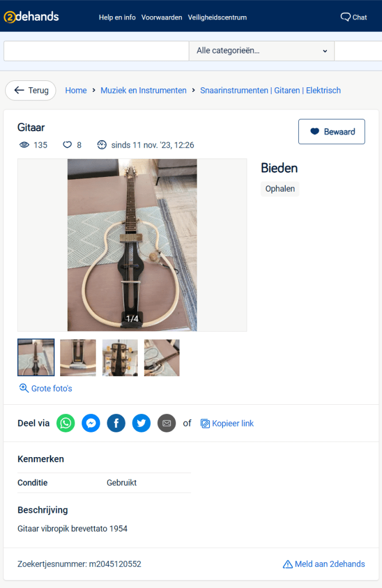The width and height of the screenshot is (382, 588).
Task: Go back with Terug button
Action: click(x=31, y=90)
